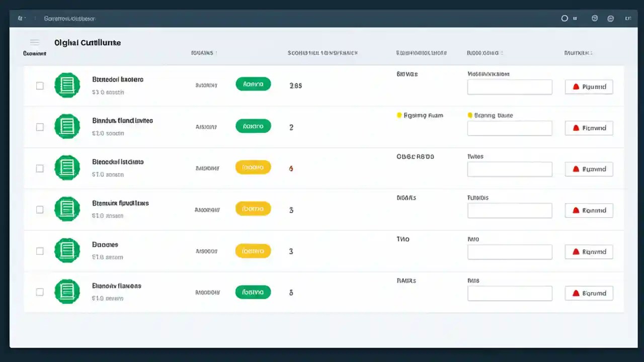Click the Refund button on the first row
644x362 pixels.
(x=589, y=86)
